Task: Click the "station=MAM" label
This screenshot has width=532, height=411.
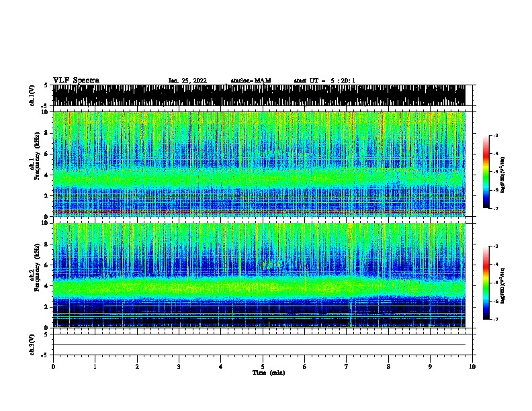Action: (251, 81)
